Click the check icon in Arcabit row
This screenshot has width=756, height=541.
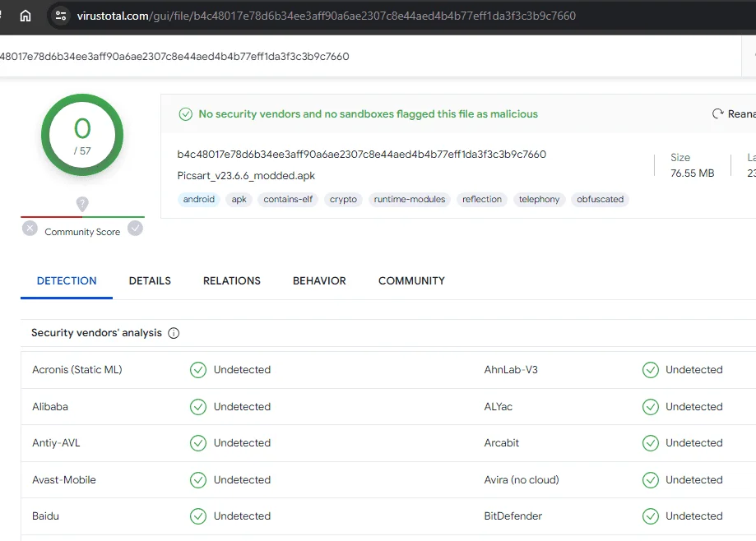click(x=651, y=443)
